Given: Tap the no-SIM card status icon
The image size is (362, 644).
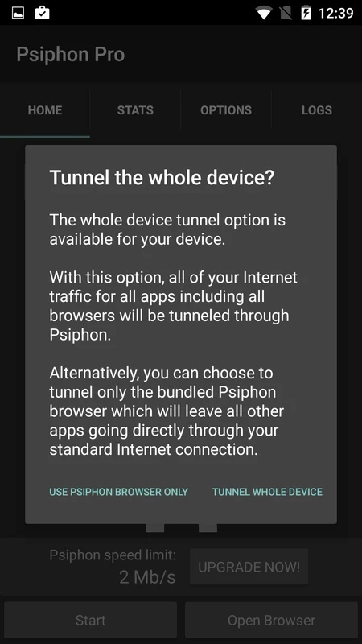Looking at the screenshot, I should (286, 13).
